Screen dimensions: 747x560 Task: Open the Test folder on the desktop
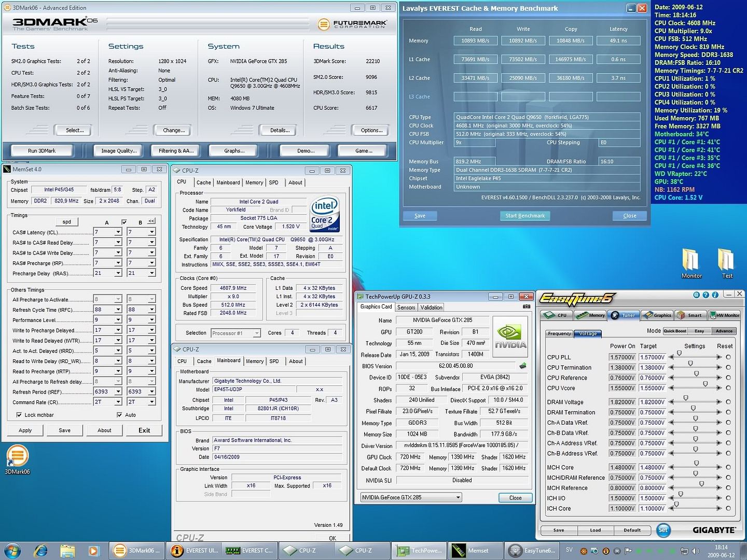727,263
